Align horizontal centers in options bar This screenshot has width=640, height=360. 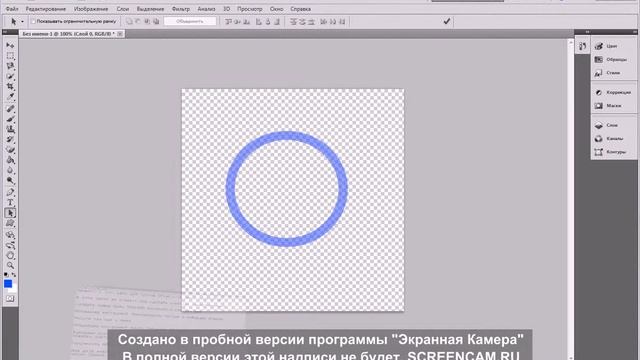[268, 21]
